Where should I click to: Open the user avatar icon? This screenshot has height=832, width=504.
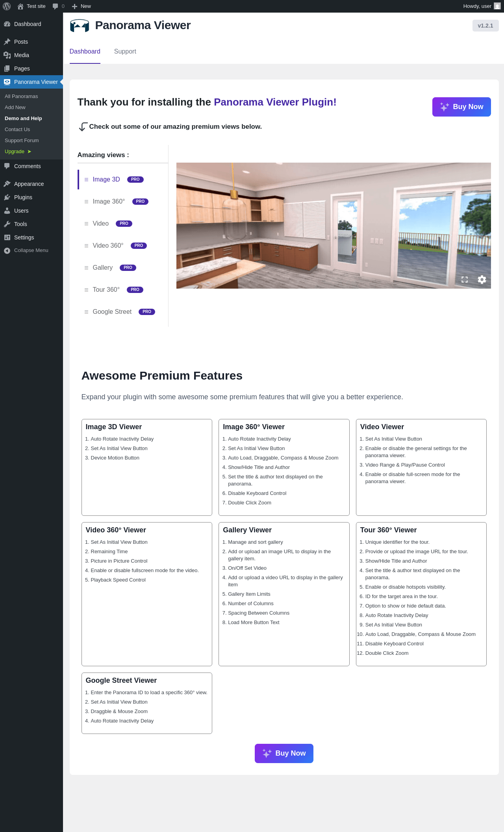pyautogui.click(x=497, y=6)
